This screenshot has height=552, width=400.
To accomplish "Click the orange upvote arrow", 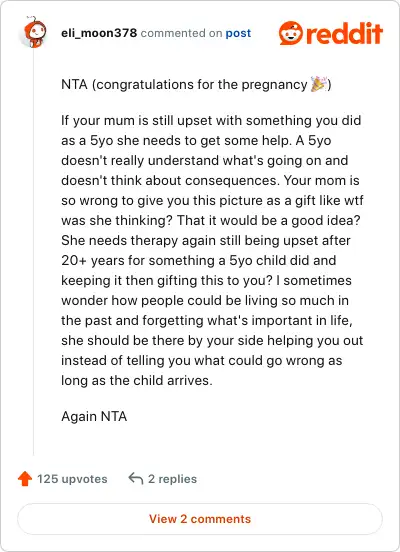I will [25, 479].
